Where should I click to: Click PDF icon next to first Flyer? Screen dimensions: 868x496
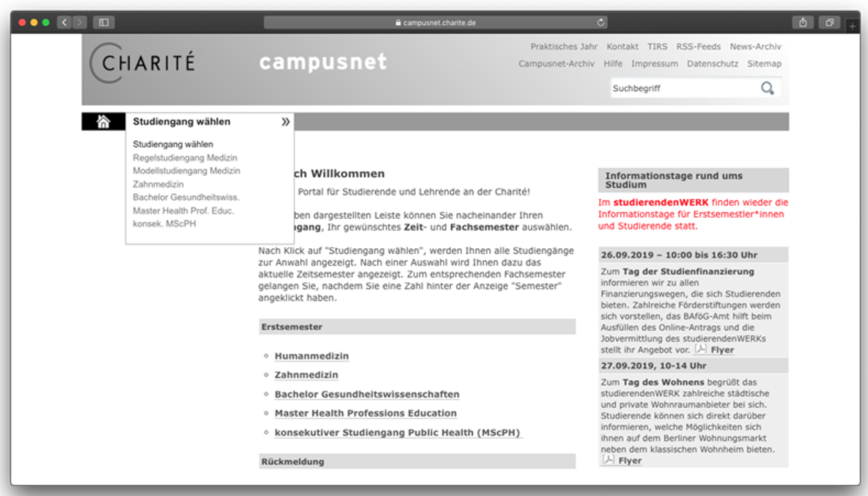[x=701, y=349]
